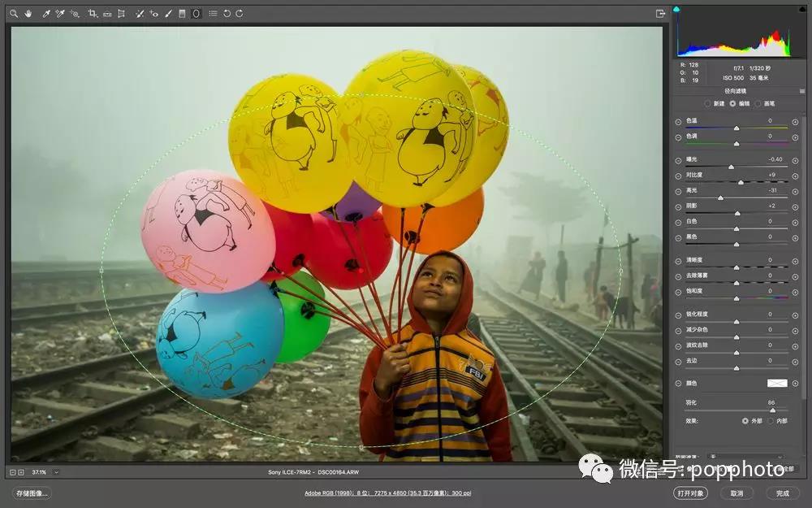Open the Camera Raw preferences list icon

[213, 14]
